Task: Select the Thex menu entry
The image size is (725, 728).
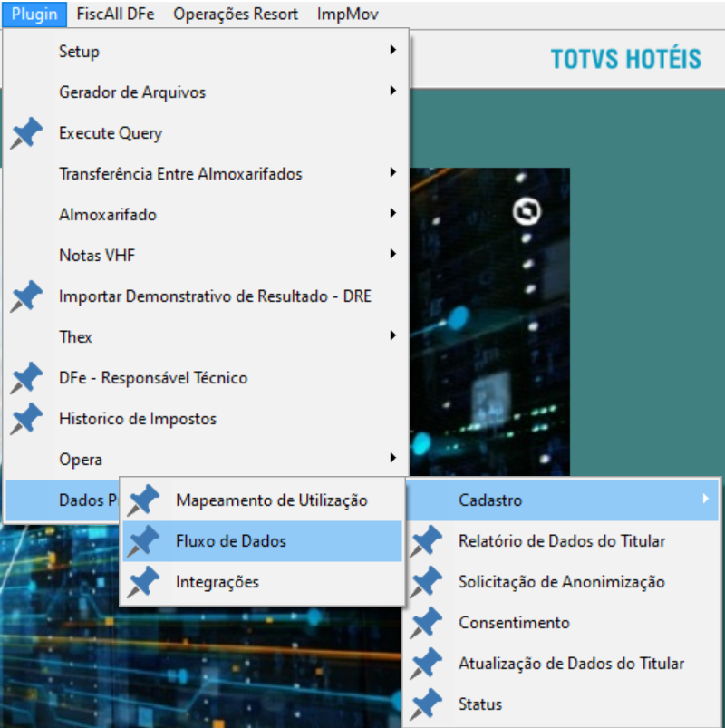Action: (206, 337)
